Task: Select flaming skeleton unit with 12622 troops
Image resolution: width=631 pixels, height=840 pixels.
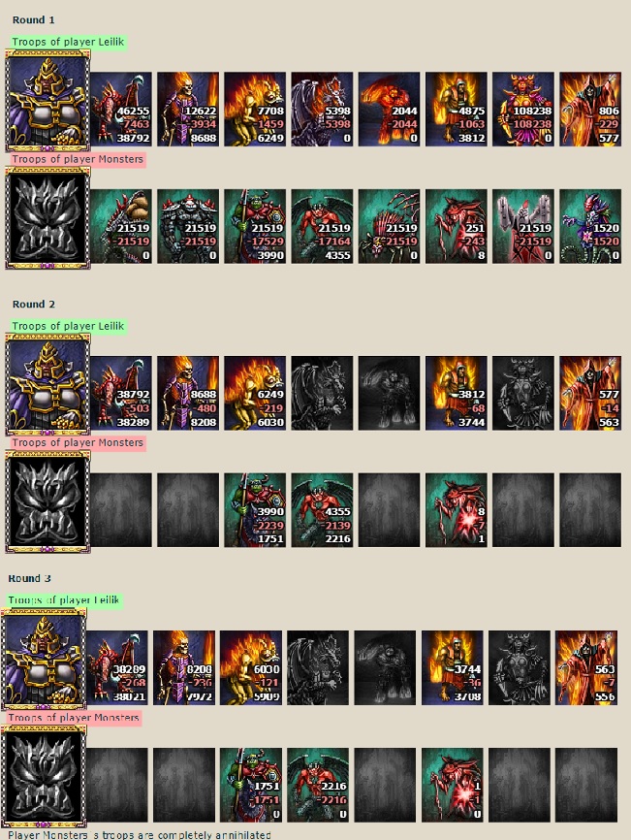Action: click(x=188, y=110)
